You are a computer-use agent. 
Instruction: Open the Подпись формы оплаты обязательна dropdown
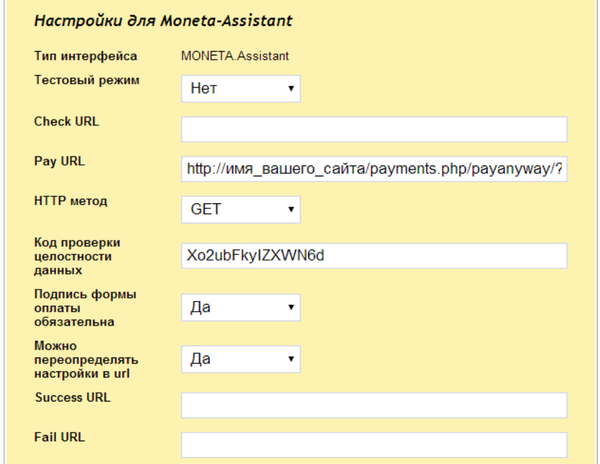(x=241, y=308)
